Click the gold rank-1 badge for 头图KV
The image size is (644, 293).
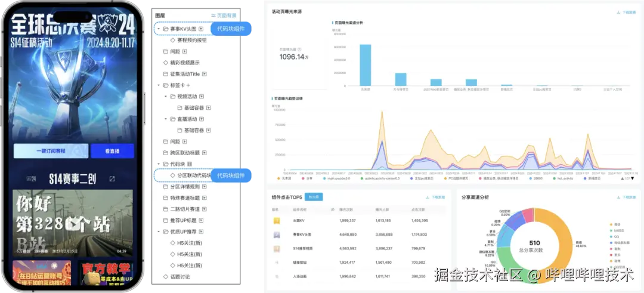pyautogui.click(x=277, y=221)
